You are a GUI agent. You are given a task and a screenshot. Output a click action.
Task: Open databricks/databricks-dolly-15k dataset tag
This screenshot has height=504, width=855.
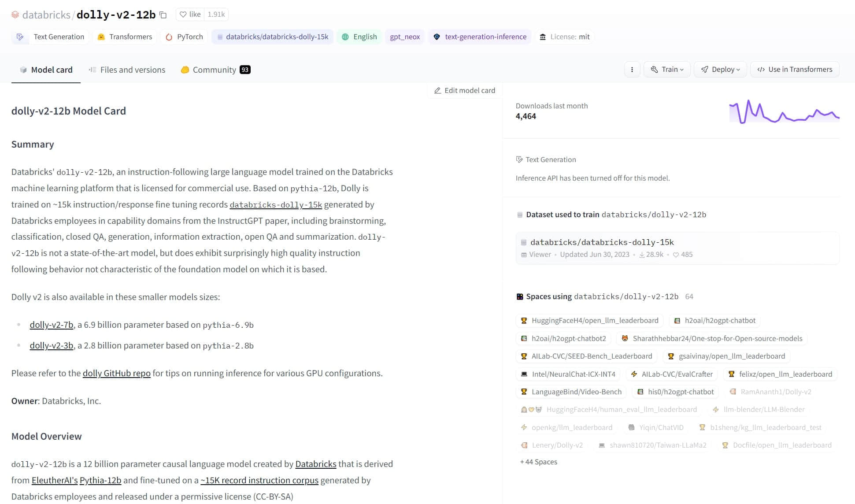tap(272, 37)
